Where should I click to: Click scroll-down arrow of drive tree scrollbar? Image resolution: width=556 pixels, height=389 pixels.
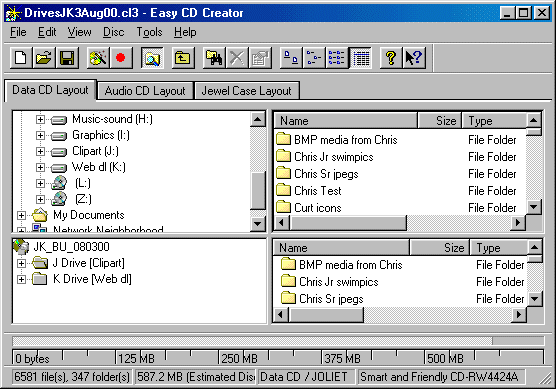pyautogui.click(x=258, y=224)
